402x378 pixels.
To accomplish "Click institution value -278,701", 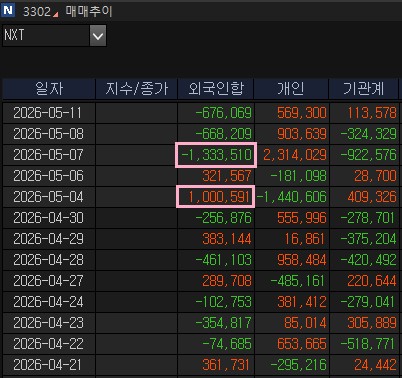I will tap(368, 218).
